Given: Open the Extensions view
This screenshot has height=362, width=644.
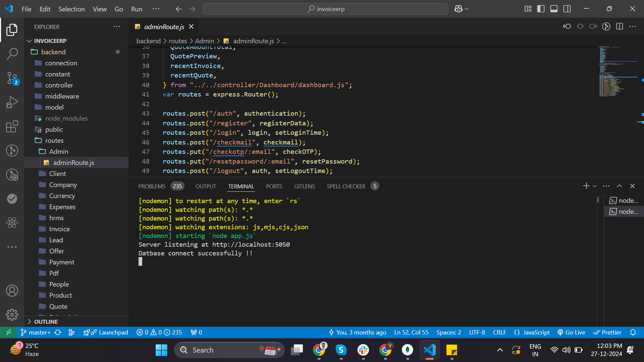Looking at the screenshot, I should 12,127.
